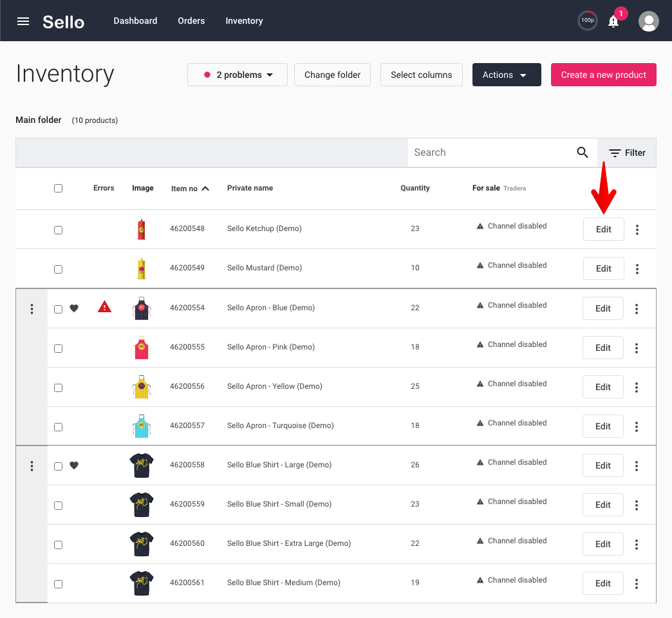Go to Orders
The image size is (672, 618).
point(191,21)
